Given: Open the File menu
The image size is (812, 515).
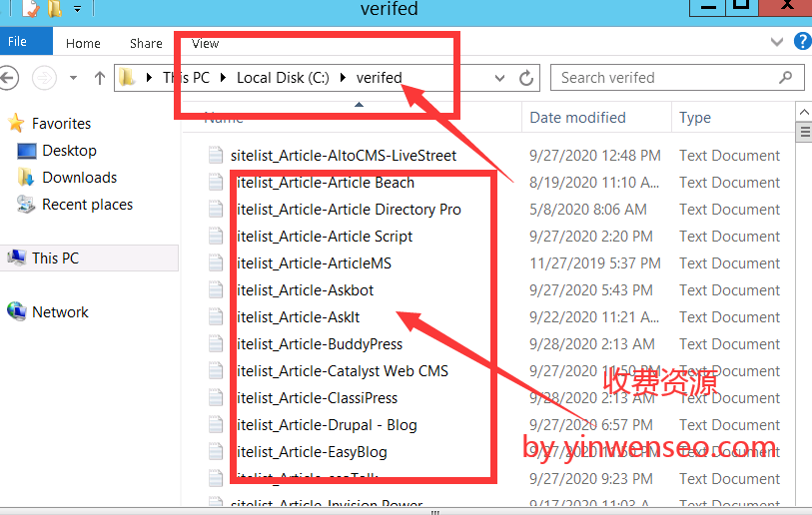Looking at the screenshot, I should coord(18,42).
